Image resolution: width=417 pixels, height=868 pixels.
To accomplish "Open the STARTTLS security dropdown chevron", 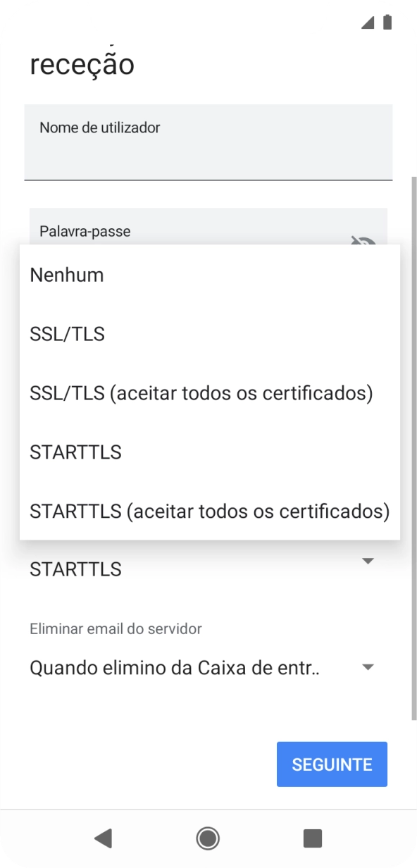I will click(368, 562).
